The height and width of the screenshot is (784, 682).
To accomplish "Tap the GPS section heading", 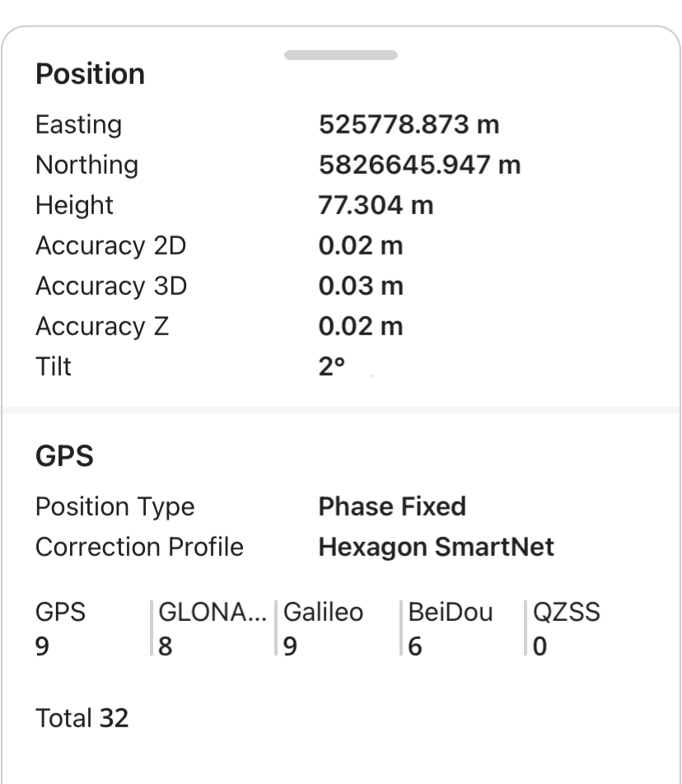I will [64, 456].
